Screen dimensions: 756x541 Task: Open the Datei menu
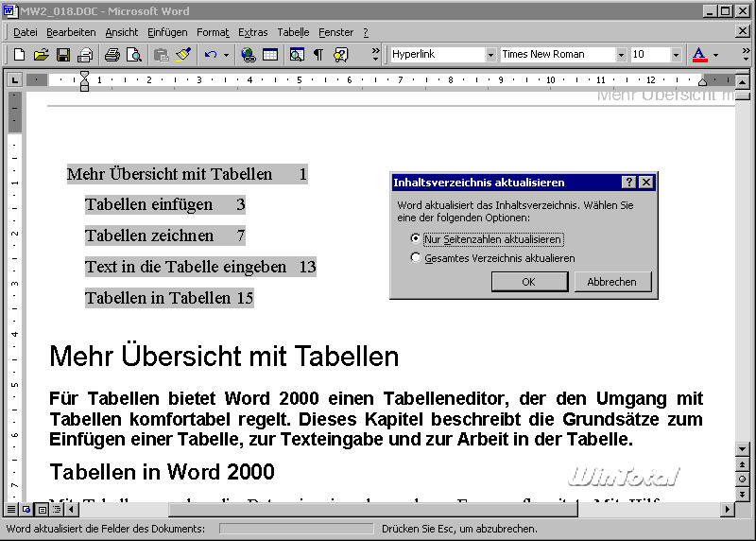26,32
